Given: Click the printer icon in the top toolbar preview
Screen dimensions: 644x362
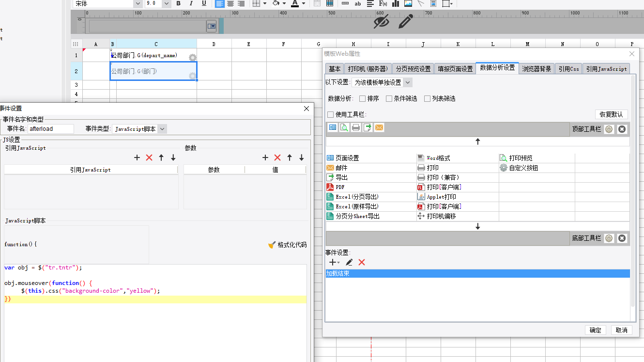Looking at the screenshot, I should point(356,127).
